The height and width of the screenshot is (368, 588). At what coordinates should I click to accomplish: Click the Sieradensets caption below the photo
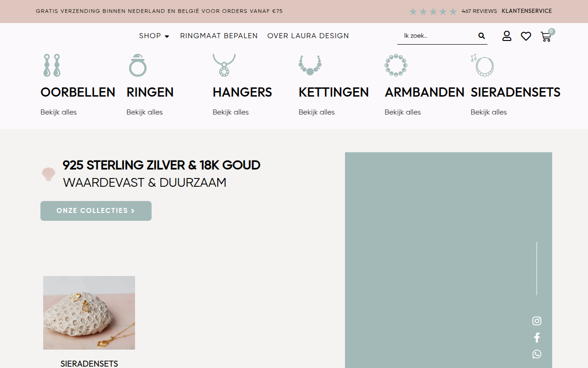coord(89,364)
